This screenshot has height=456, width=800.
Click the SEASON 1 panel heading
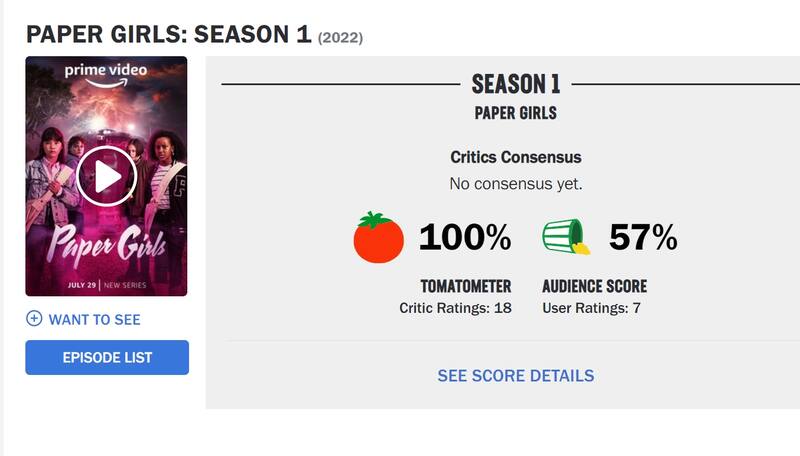pos(515,84)
